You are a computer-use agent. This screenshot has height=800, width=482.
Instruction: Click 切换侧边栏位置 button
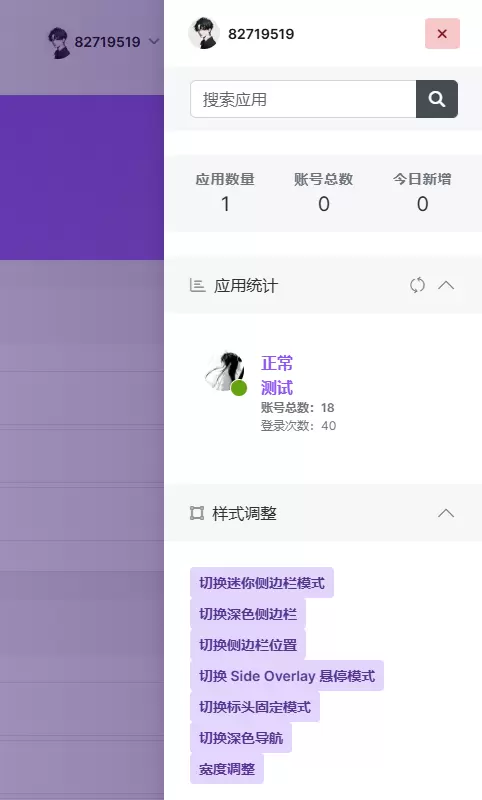pyautogui.click(x=248, y=645)
